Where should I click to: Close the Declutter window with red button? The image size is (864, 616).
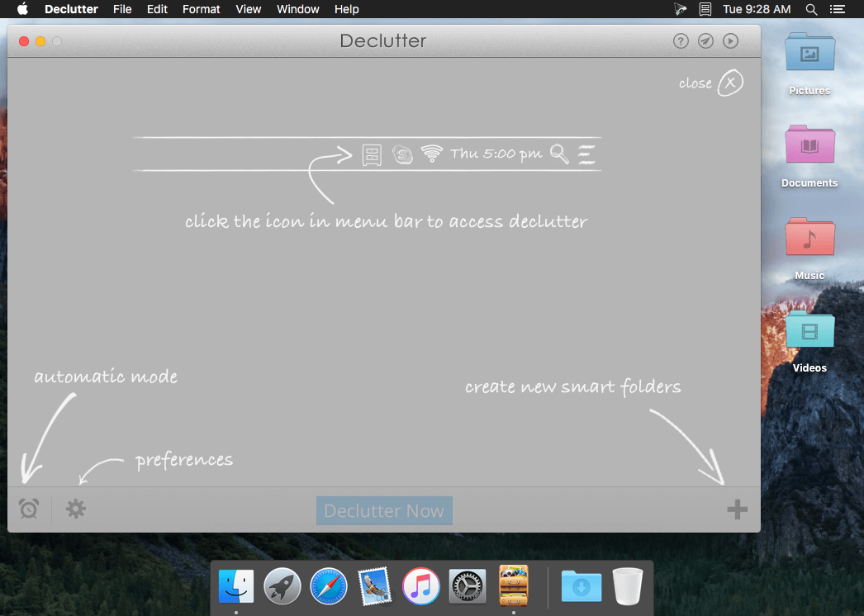point(24,41)
